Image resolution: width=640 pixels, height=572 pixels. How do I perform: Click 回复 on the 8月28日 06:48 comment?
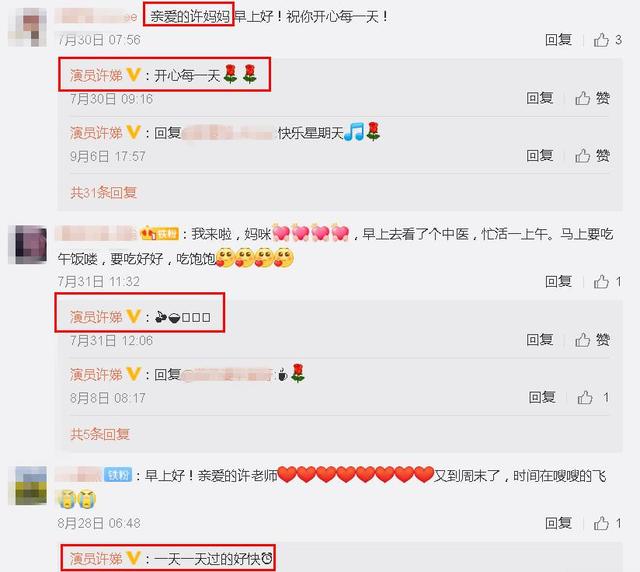558,523
